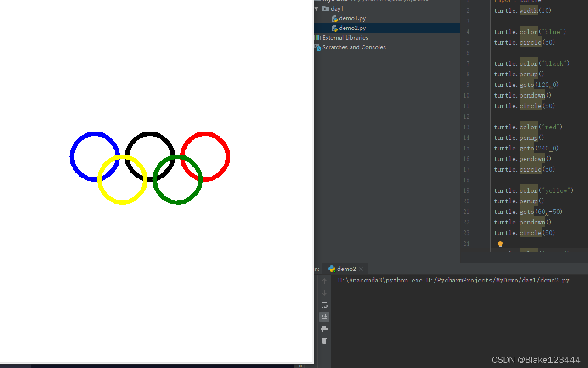Open demo1.py in the project tree
This screenshot has width=588, height=368.
[x=352, y=18]
